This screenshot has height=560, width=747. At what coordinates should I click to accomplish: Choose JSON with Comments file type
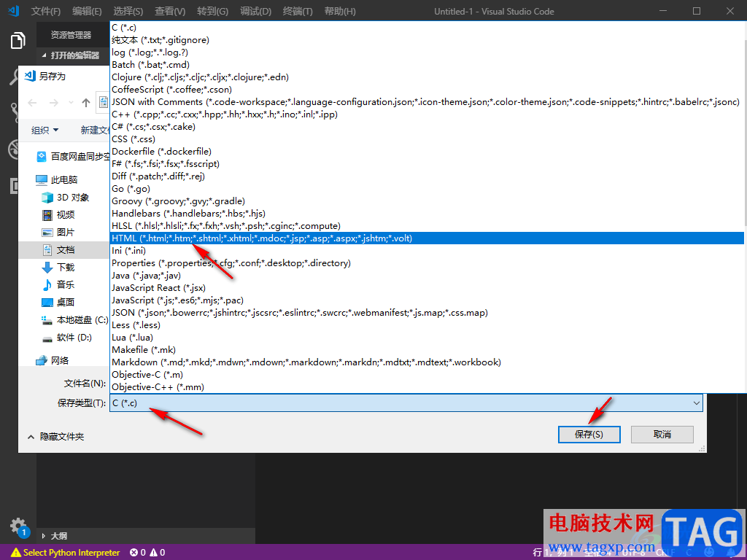427,102
